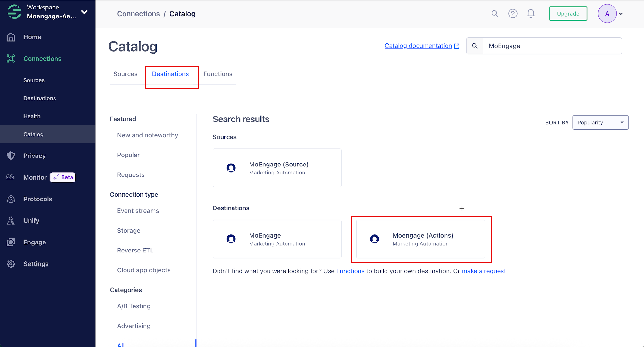
Task: Open the Privacy shield icon
Action: (x=11, y=156)
